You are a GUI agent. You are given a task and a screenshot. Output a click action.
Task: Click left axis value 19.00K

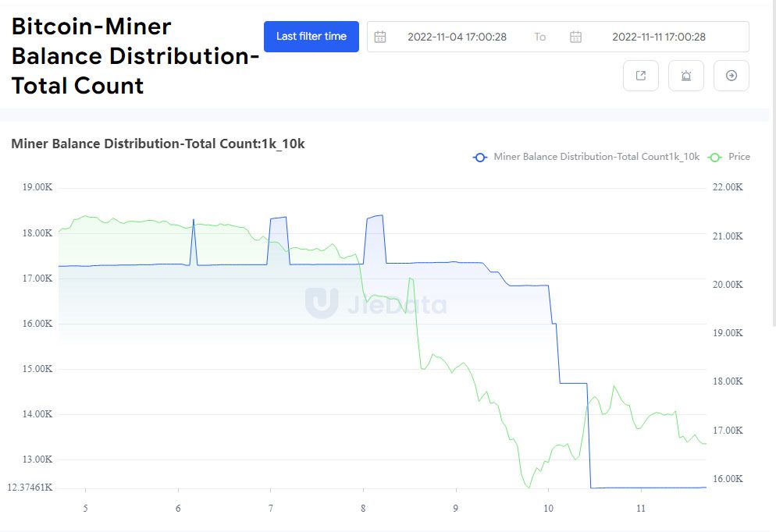(37, 187)
